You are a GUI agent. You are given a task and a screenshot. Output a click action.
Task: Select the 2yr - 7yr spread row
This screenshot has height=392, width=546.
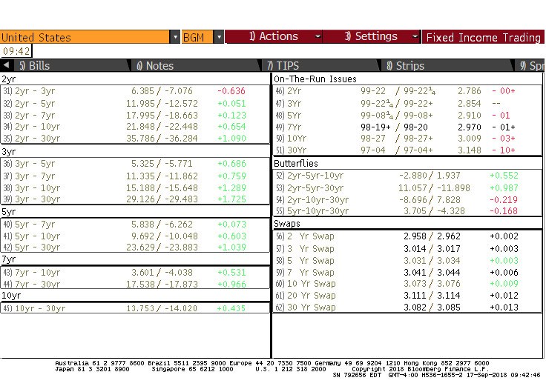[135, 115]
